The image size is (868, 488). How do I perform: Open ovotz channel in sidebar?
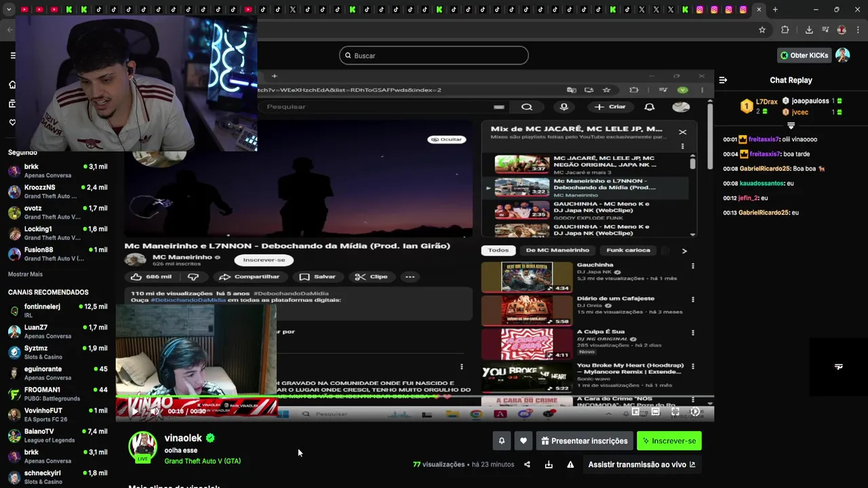point(57,213)
